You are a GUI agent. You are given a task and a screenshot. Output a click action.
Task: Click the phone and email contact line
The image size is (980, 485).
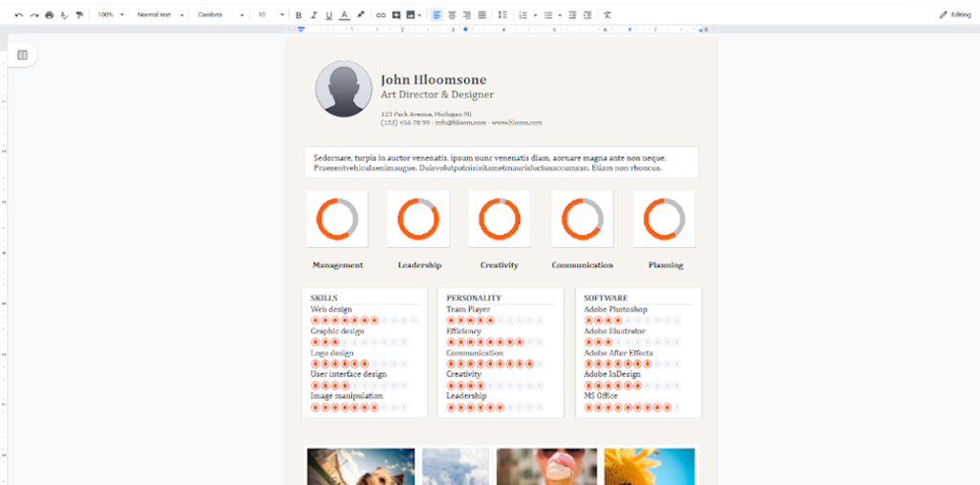461,122
